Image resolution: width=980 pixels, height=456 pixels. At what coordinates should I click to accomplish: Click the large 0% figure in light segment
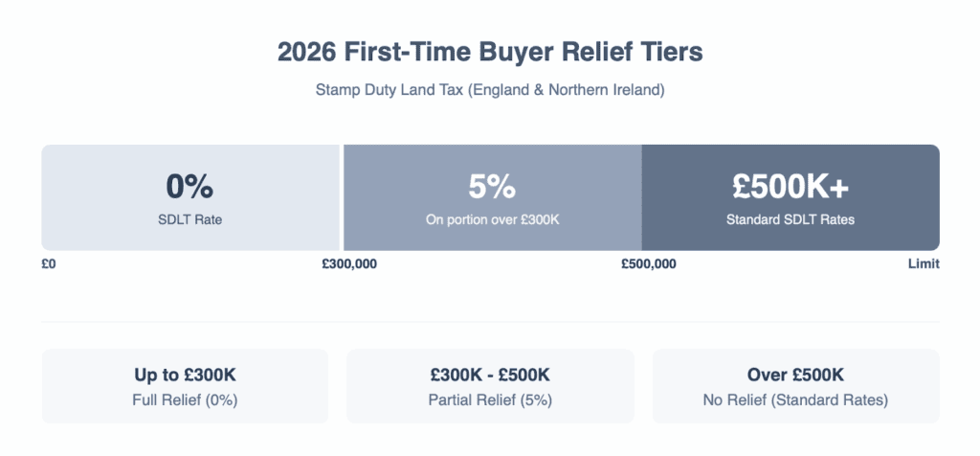click(x=189, y=186)
